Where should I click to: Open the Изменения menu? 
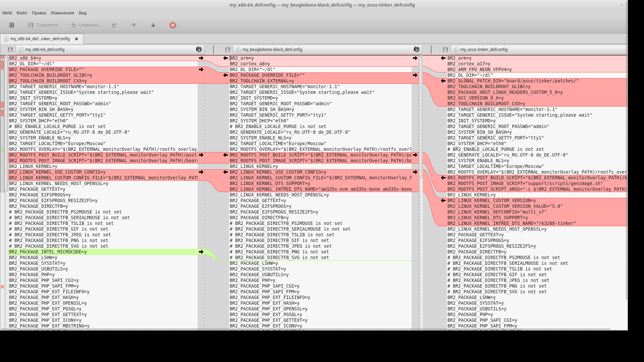[62, 13]
